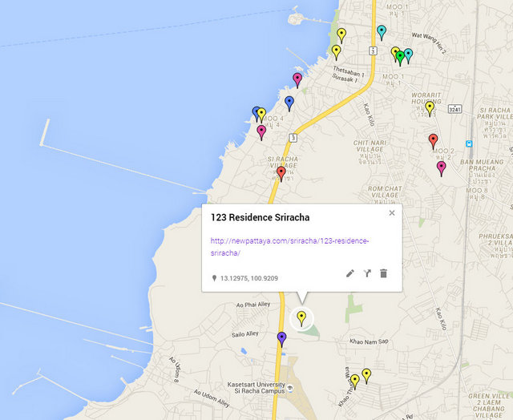The height and width of the screenshot is (420, 513).
Task: Open the newpattaya.com 123-residence-sriracha link
Action: tap(289, 247)
